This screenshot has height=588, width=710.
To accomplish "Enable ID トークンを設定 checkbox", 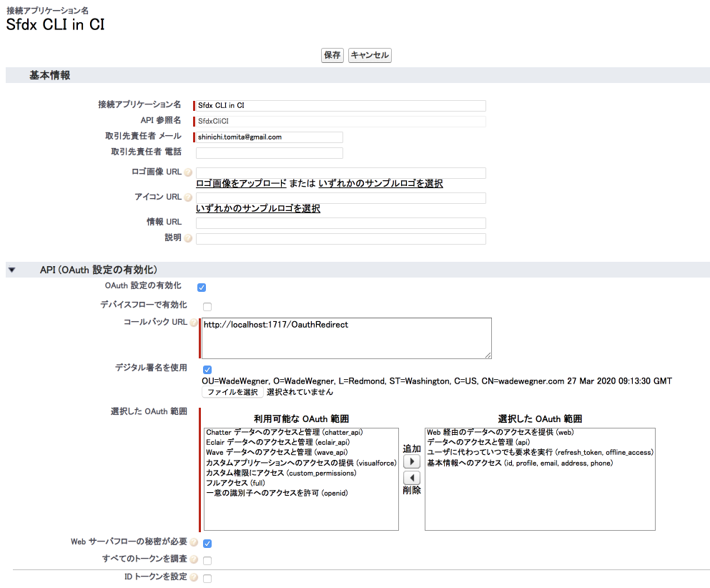I will tap(207, 579).
